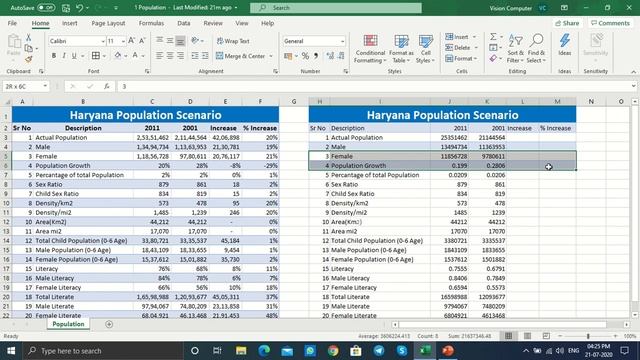Click Decrease Decimal icon
The image size is (640, 360).
pyautogui.click(x=341, y=56)
